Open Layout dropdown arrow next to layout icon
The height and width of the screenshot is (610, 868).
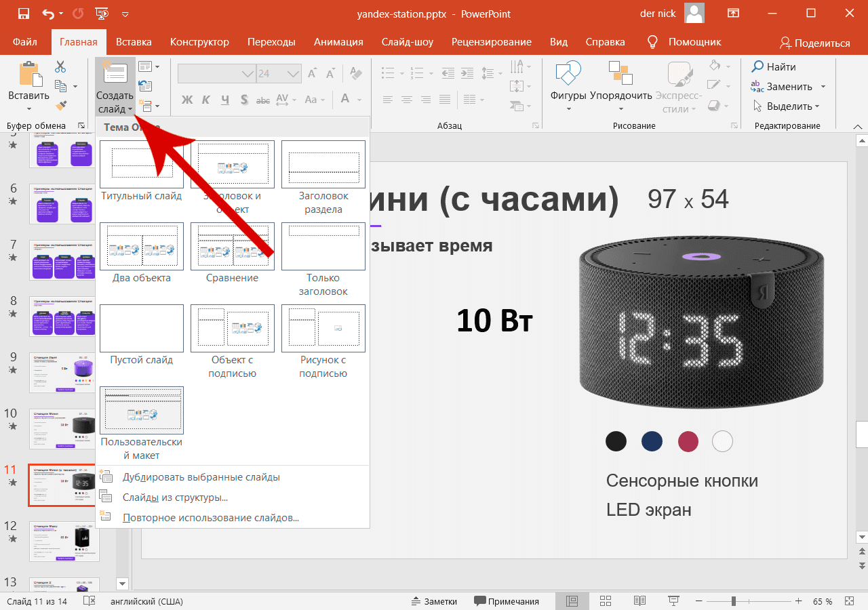coord(157,66)
